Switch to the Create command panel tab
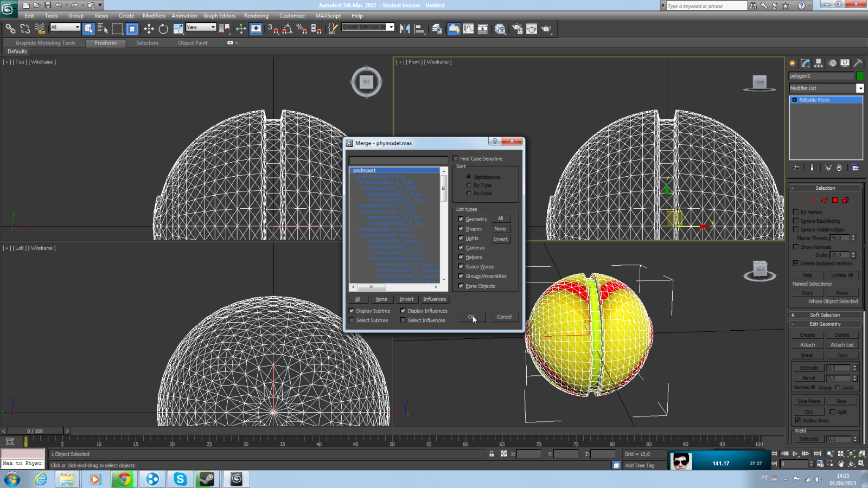The image size is (868, 488). (793, 63)
